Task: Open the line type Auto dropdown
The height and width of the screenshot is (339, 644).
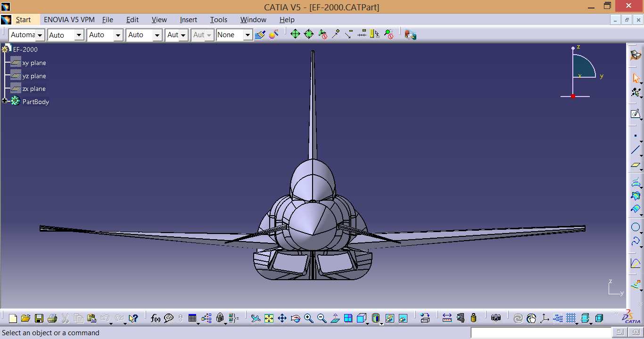Action: (157, 35)
